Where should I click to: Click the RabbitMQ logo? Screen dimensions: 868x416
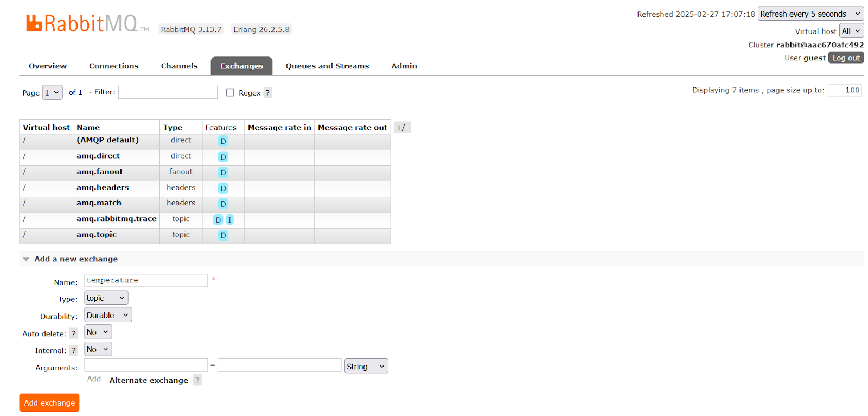[x=87, y=23]
